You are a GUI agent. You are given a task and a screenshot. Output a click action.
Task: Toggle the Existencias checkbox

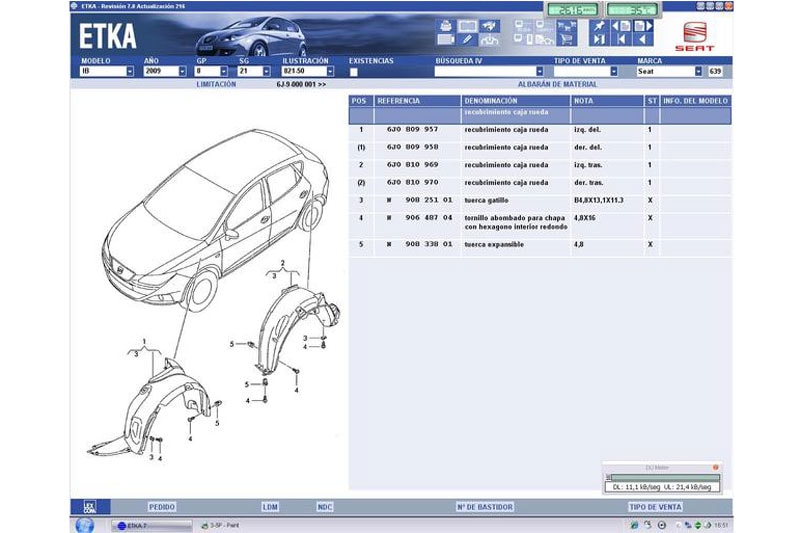[354, 72]
